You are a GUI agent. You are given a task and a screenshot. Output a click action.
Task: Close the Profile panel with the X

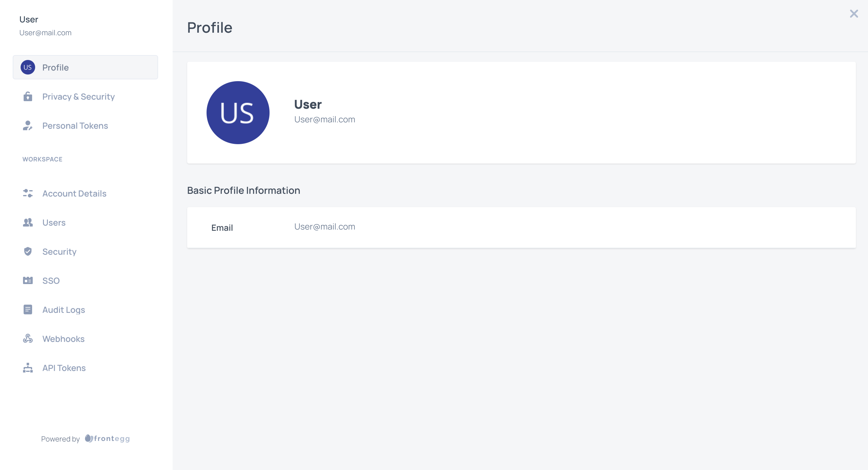click(x=854, y=13)
